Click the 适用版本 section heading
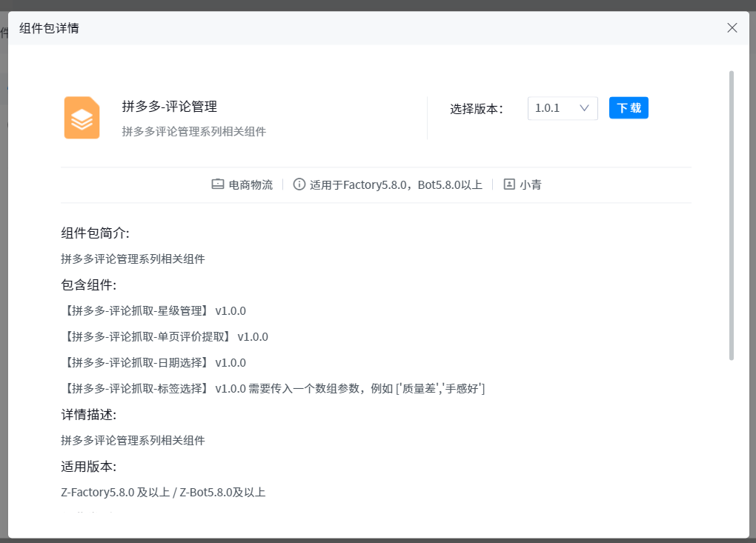Screen dimensions: 756x543 (x=88, y=467)
